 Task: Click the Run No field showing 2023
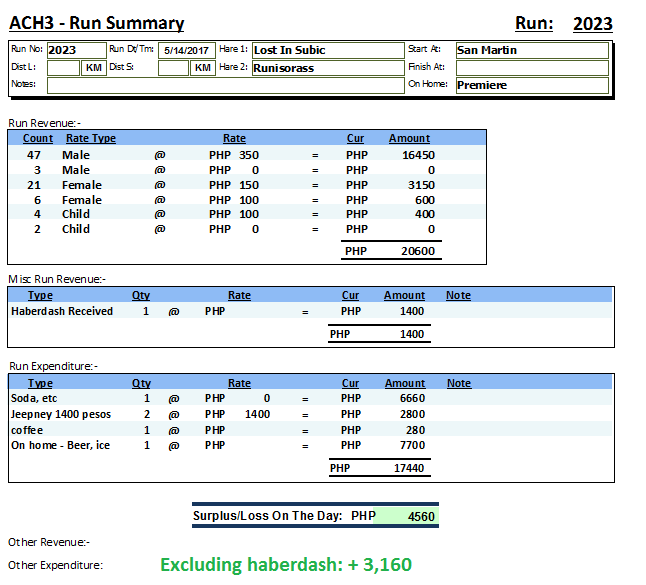tap(75, 50)
